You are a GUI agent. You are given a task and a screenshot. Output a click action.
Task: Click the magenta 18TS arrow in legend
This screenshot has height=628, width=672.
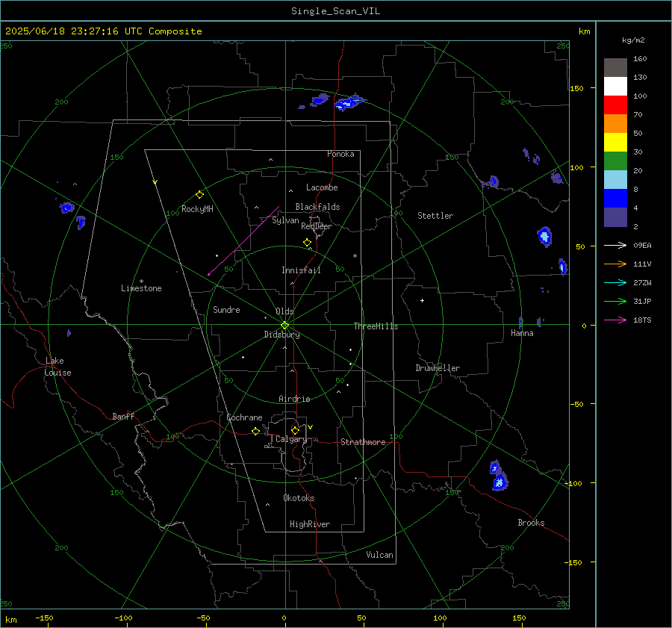click(615, 320)
